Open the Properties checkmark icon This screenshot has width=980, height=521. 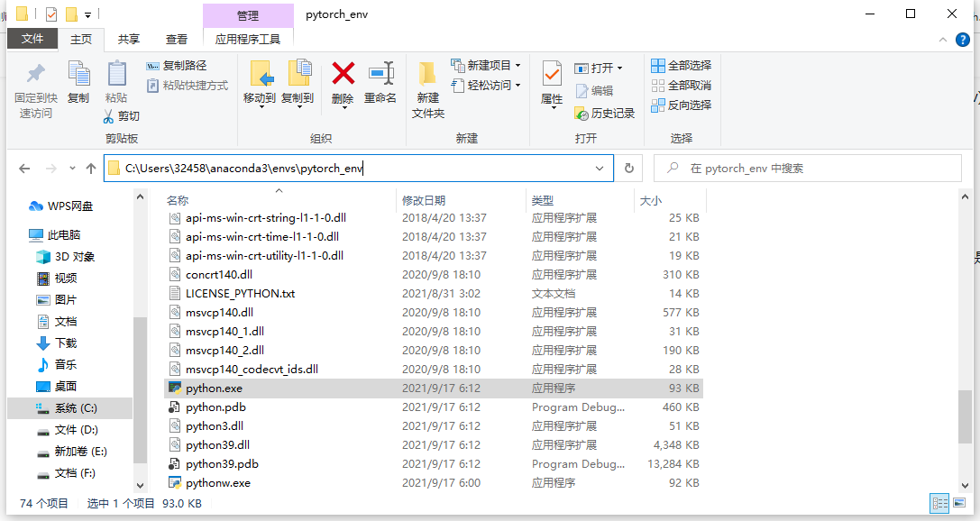(552, 74)
